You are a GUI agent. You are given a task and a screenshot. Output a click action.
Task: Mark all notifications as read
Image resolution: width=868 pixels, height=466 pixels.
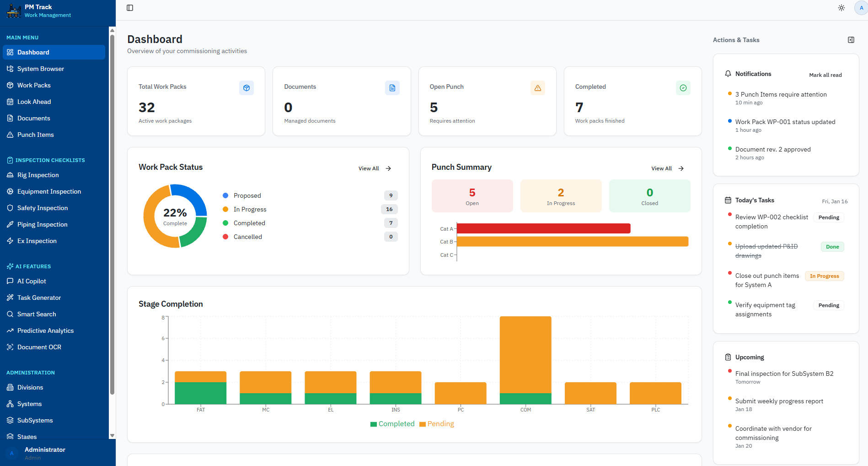coord(825,75)
